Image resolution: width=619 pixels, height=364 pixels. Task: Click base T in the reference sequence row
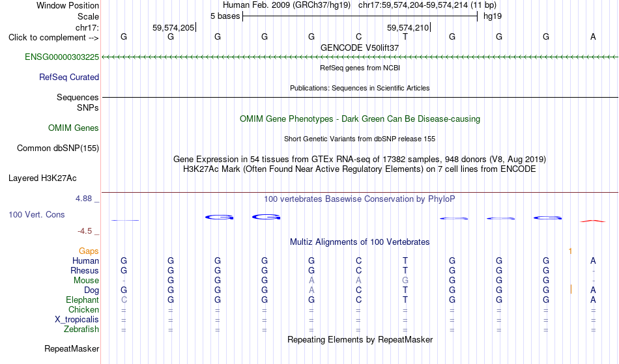point(405,36)
